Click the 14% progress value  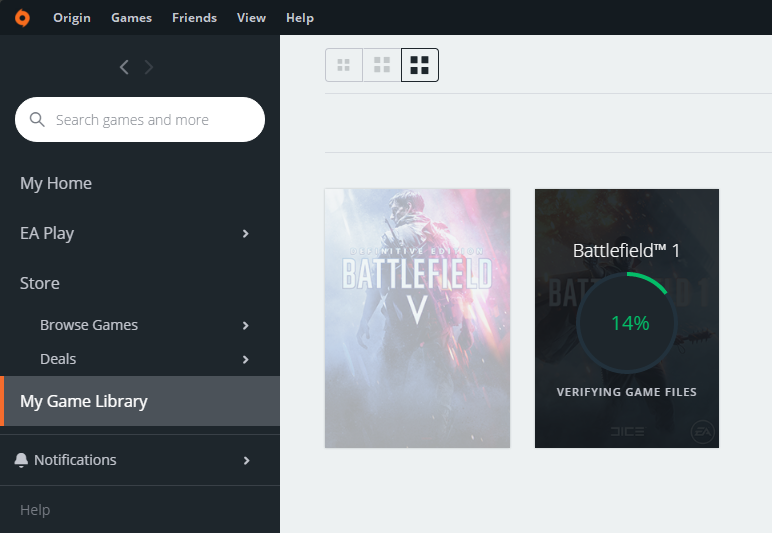click(630, 323)
